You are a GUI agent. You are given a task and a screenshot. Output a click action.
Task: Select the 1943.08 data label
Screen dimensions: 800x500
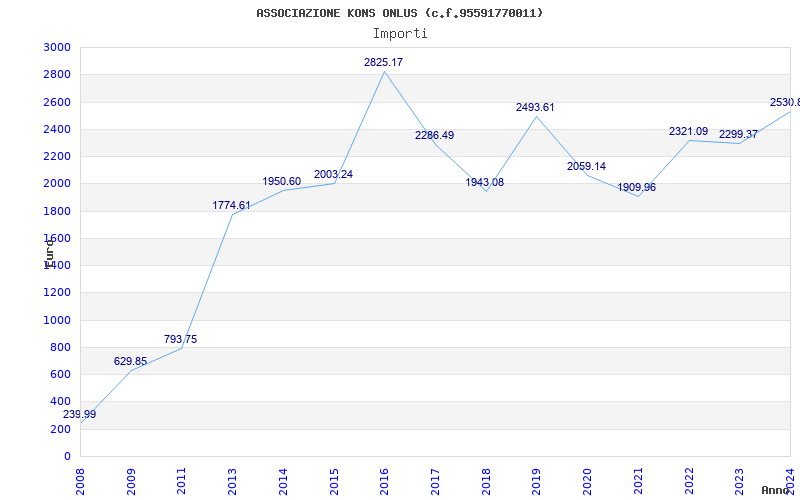tap(484, 182)
